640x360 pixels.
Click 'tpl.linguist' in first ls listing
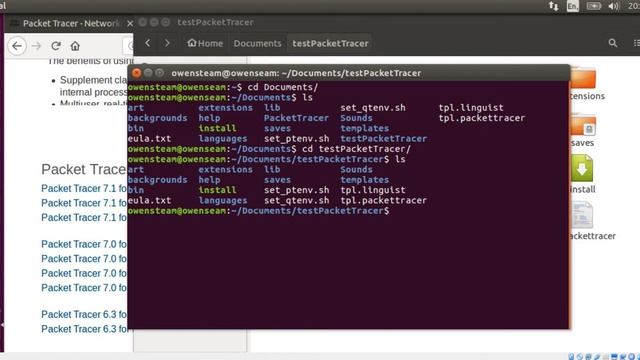click(471, 108)
